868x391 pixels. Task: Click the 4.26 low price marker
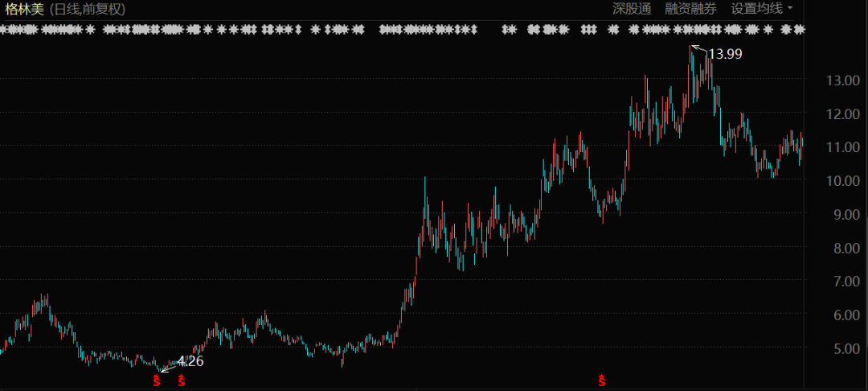(190, 362)
